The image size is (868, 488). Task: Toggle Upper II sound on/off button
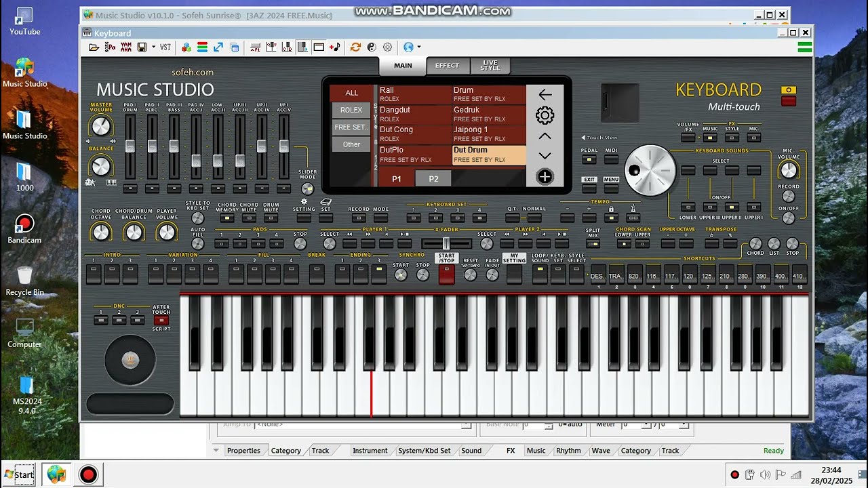tap(732, 207)
